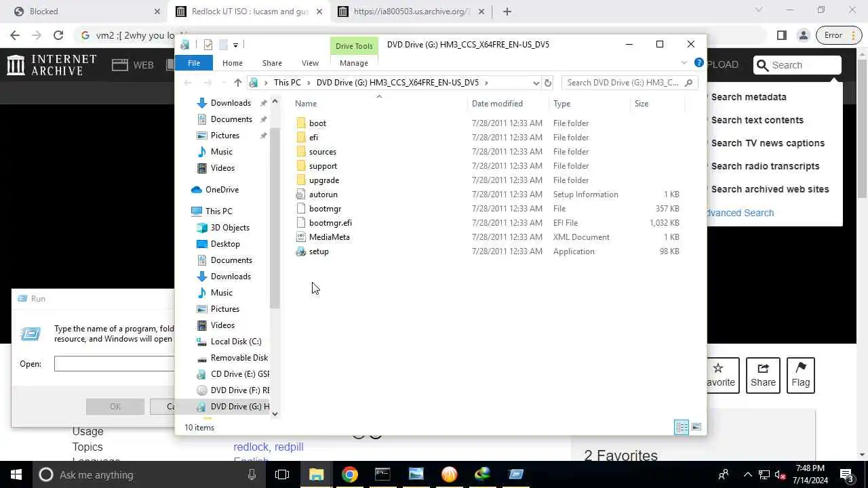The width and height of the screenshot is (868, 488).
Task: Show hidden tray icons chevron
Action: (748, 474)
